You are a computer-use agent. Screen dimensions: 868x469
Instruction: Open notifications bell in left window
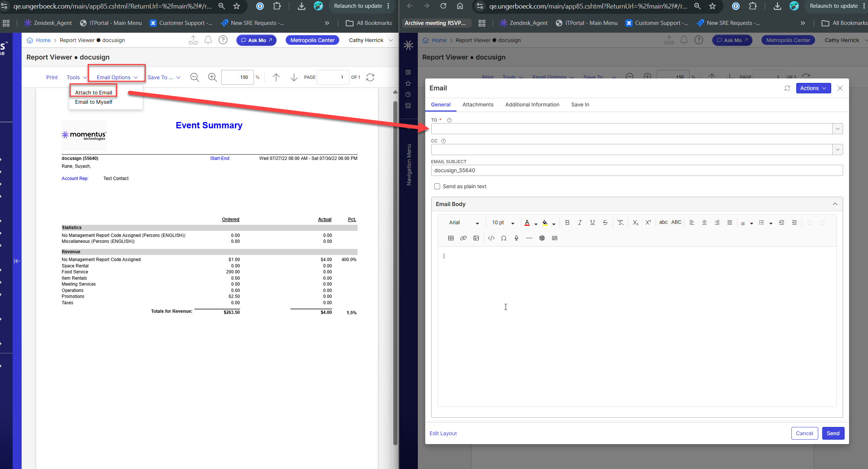[x=208, y=40]
